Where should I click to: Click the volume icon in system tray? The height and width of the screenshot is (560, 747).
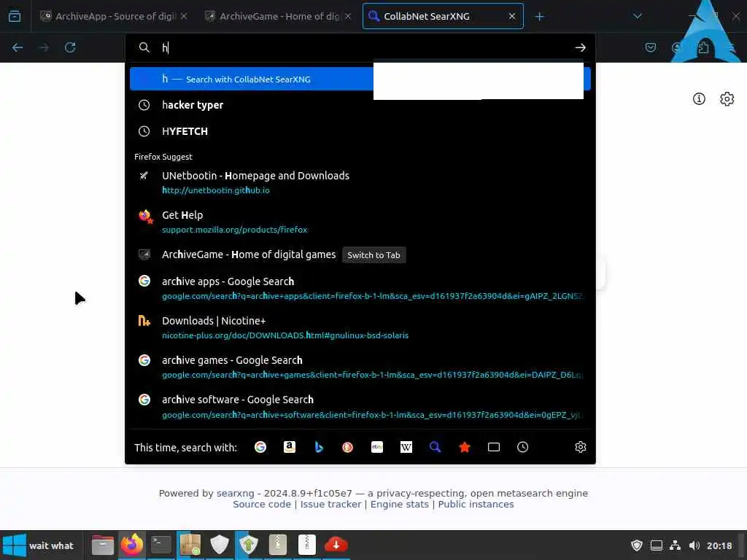point(694,545)
